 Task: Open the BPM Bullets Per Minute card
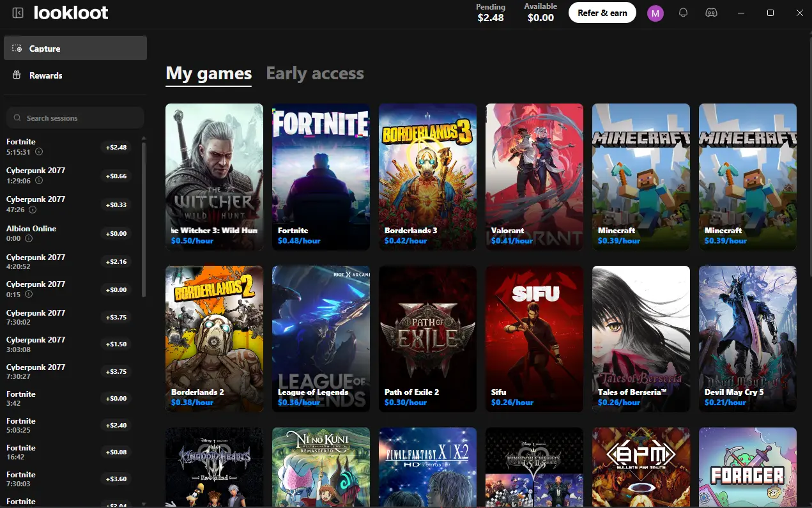(x=641, y=467)
